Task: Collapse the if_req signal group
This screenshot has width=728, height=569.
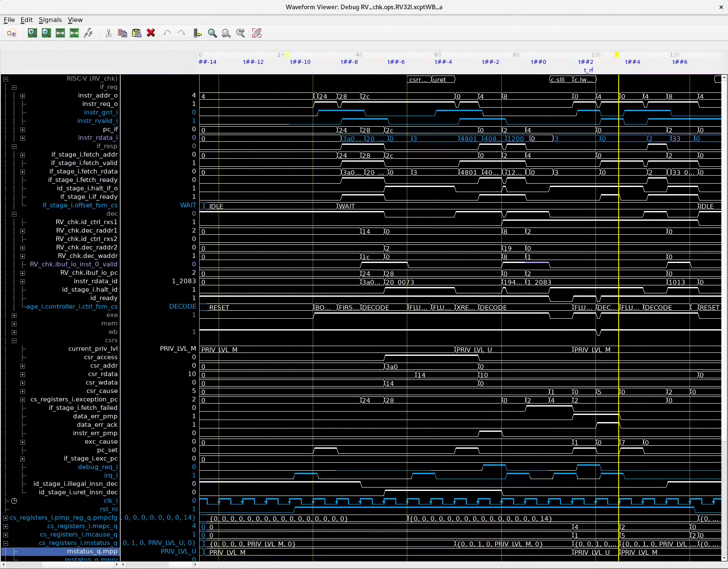Action: [14, 88]
